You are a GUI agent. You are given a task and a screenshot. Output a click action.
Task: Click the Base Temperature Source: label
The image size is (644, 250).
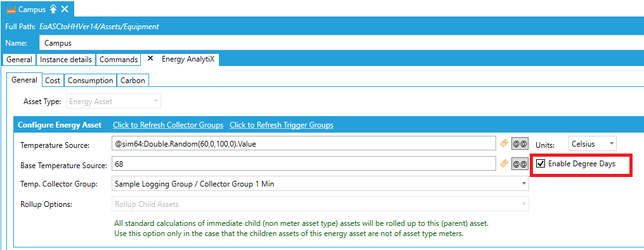63,165
